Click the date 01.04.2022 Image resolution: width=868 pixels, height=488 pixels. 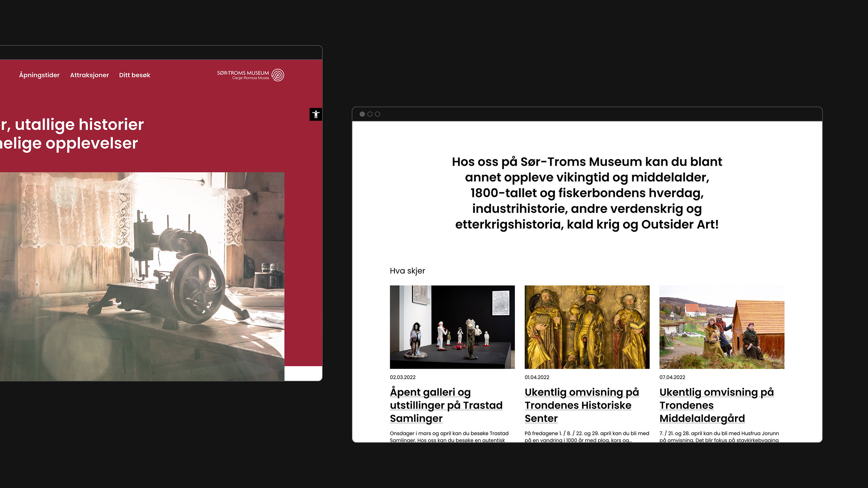tap(537, 377)
